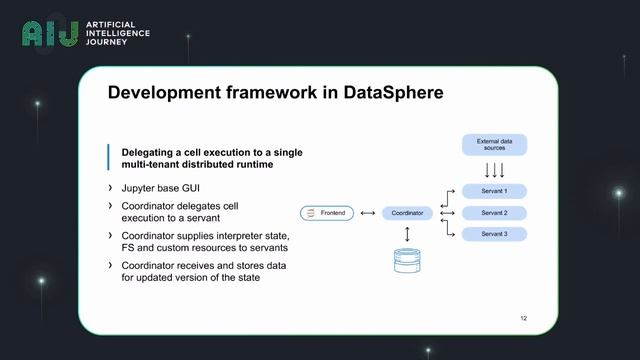The image size is (640, 360).
Task: Click the AIJ logo
Action: pyautogui.click(x=50, y=33)
